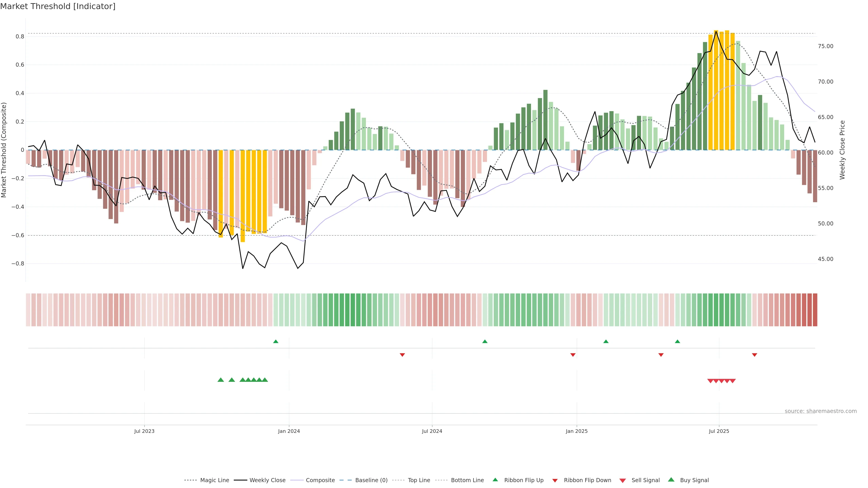Toggle Bottom Line legend entry

(x=467, y=480)
